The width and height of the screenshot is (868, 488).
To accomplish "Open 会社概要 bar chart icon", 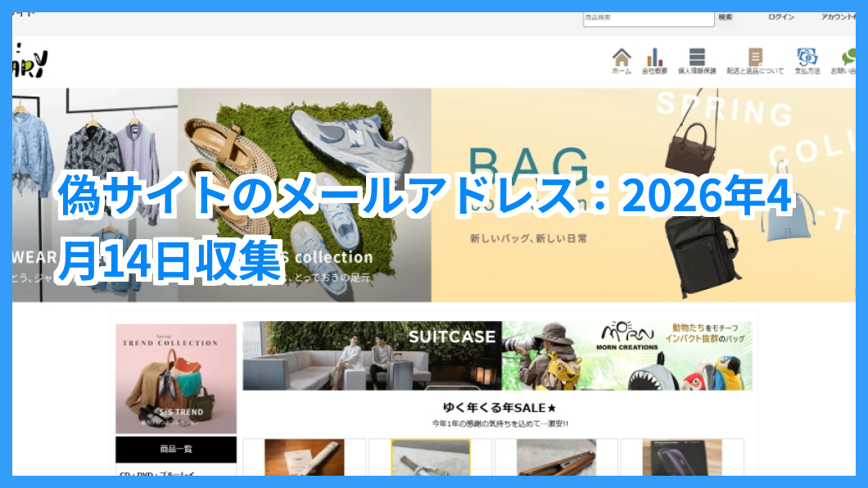I will 653,58.
